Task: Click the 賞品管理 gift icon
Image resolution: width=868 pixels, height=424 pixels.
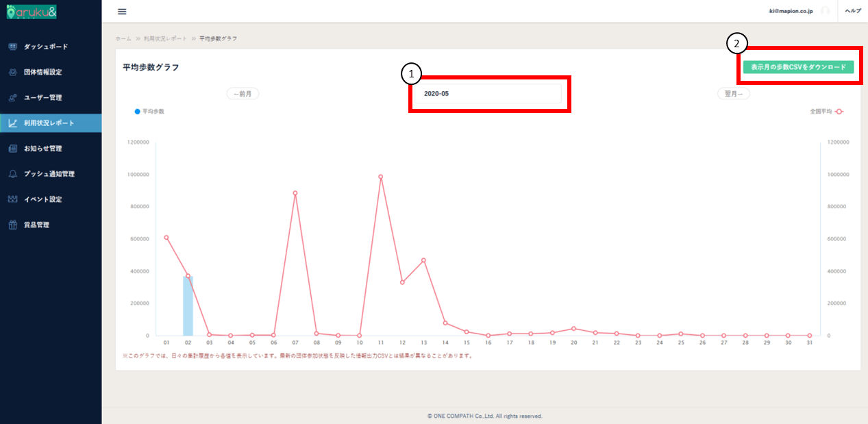Action: [12, 225]
